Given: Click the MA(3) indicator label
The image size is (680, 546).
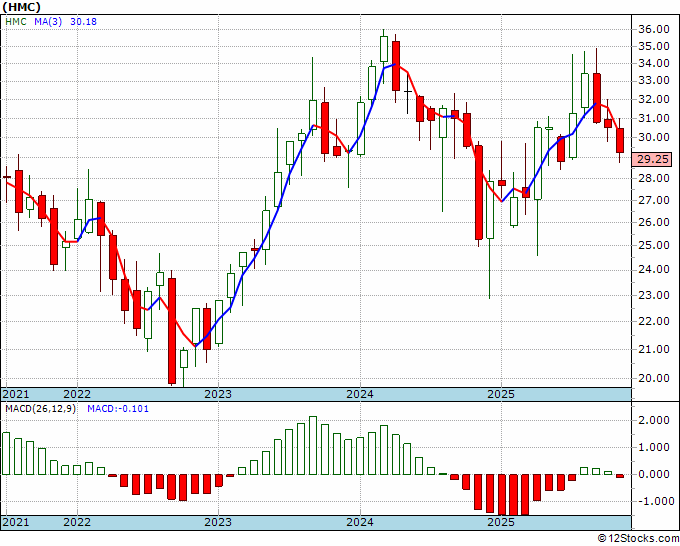Looking at the screenshot, I should tap(48, 22).
